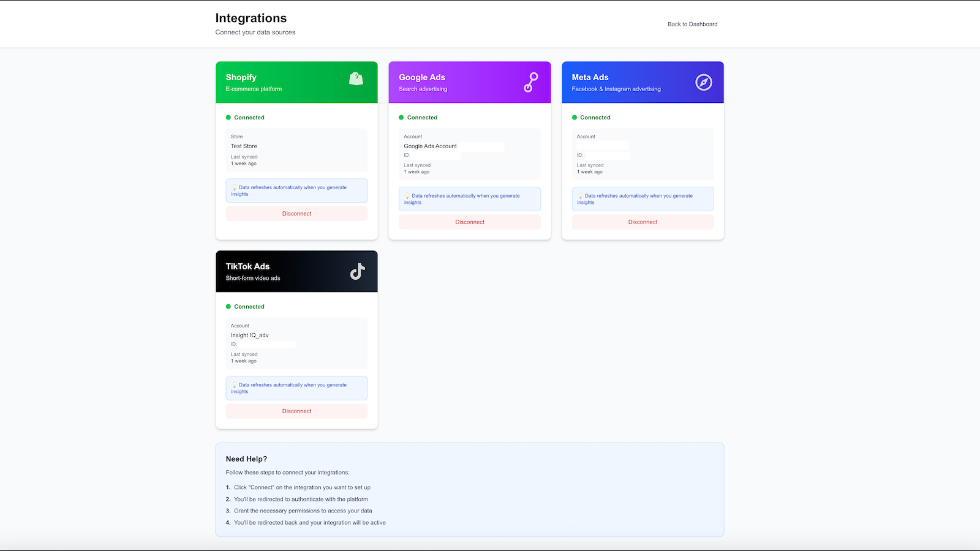This screenshot has width=980, height=551.
Task: Click the lightbulb icon in the Meta Ads tip
Action: (581, 196)
